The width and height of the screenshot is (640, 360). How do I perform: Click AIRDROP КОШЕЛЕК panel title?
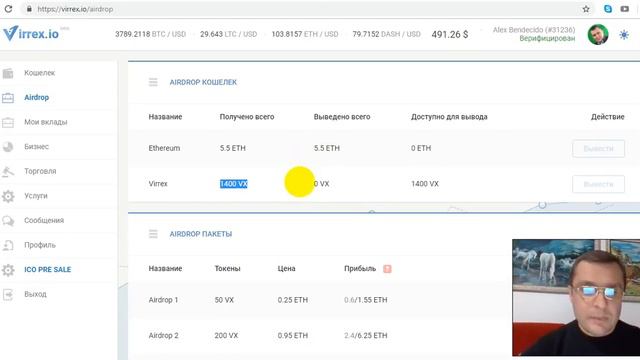click(203, 82)
